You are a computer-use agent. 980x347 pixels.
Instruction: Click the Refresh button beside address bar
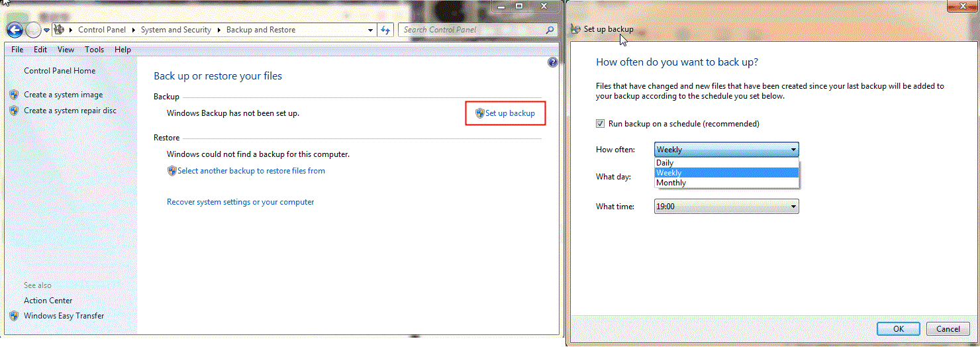[386, 30]
